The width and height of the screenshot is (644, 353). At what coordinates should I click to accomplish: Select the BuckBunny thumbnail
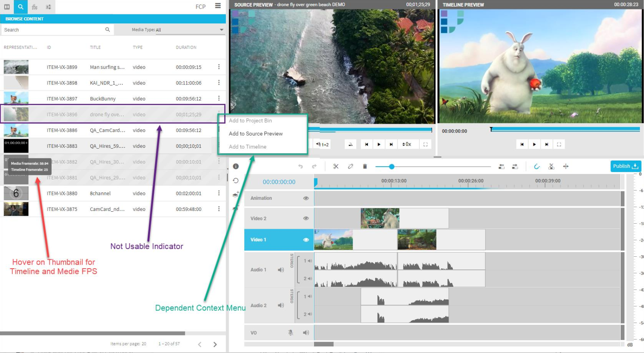pyautogui.click(x=16, y=98)
